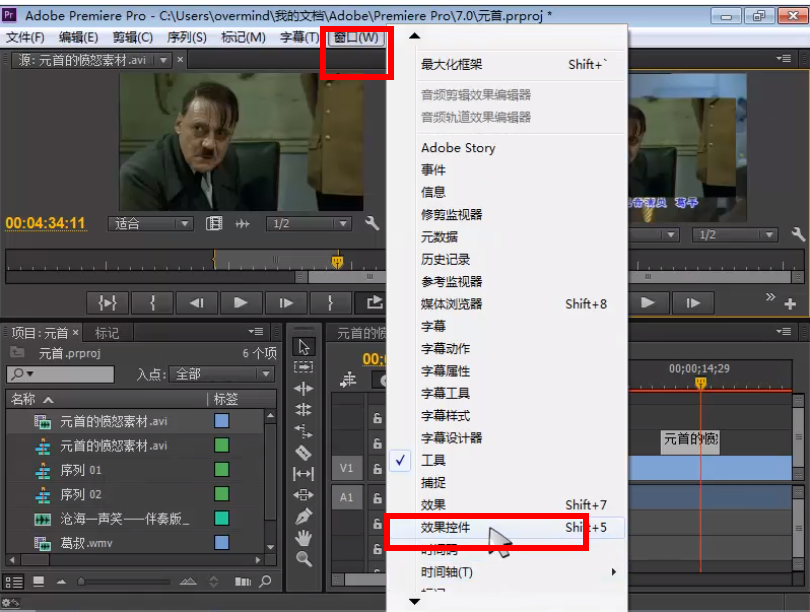The height and width of the screenshot is (612, 810).
Task: Click source monitor Mark Out button
Action: (x=331, y=303)
